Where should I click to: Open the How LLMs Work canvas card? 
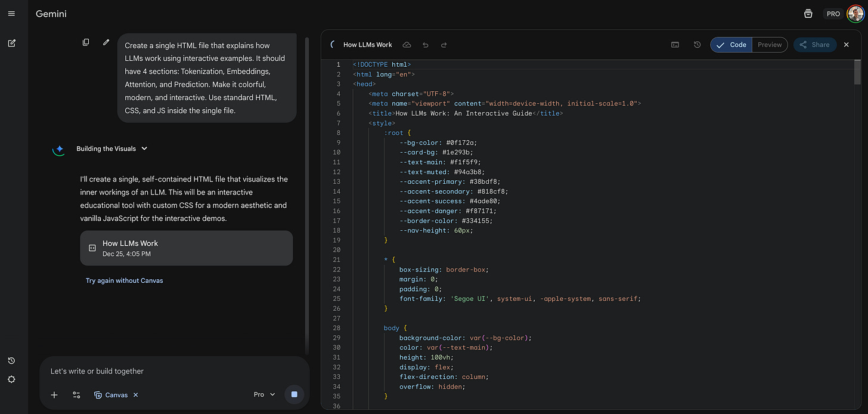(186, 248)
